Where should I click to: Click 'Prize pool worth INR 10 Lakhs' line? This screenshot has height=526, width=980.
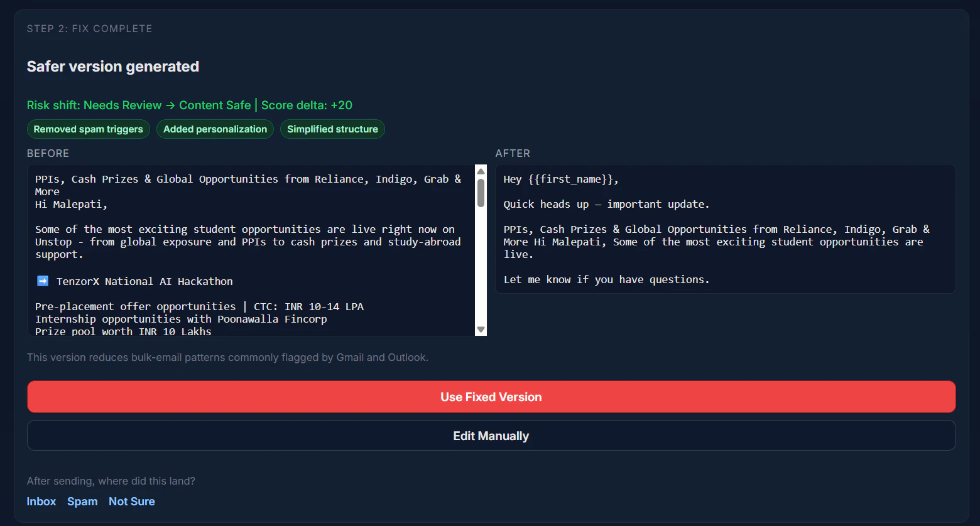point(123,331)
